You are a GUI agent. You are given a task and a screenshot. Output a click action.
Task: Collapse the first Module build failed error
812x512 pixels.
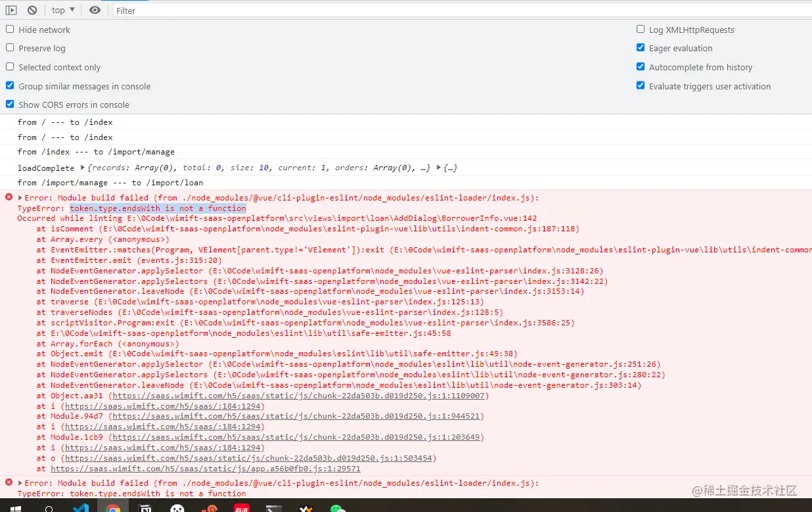(x=20, y=198)
